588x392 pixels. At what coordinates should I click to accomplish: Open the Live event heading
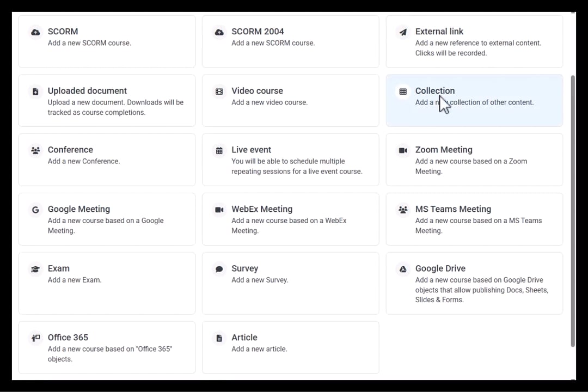tap(251, 150)
